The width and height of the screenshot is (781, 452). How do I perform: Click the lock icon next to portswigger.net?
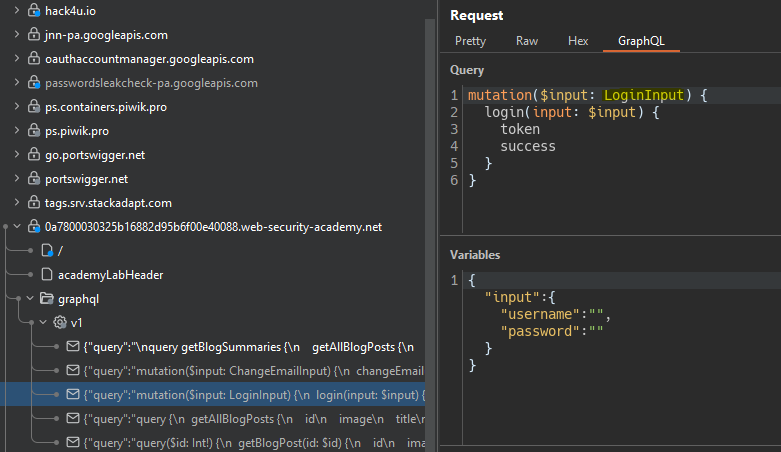[x=32, y=179]
